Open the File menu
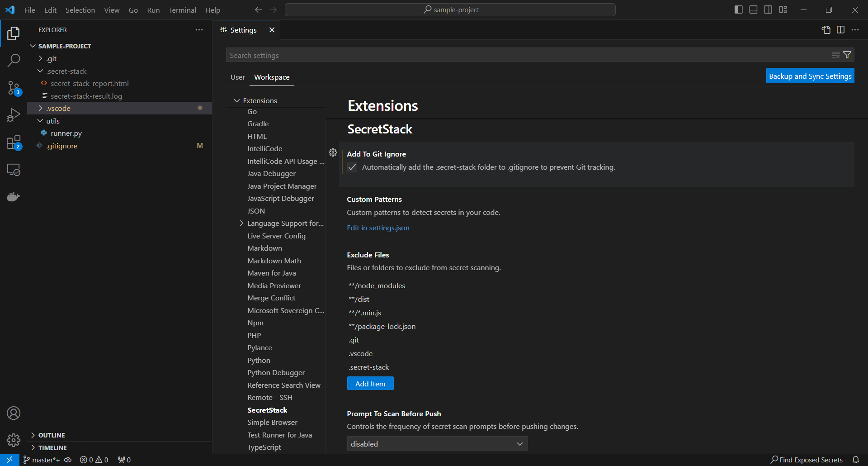 30,10
